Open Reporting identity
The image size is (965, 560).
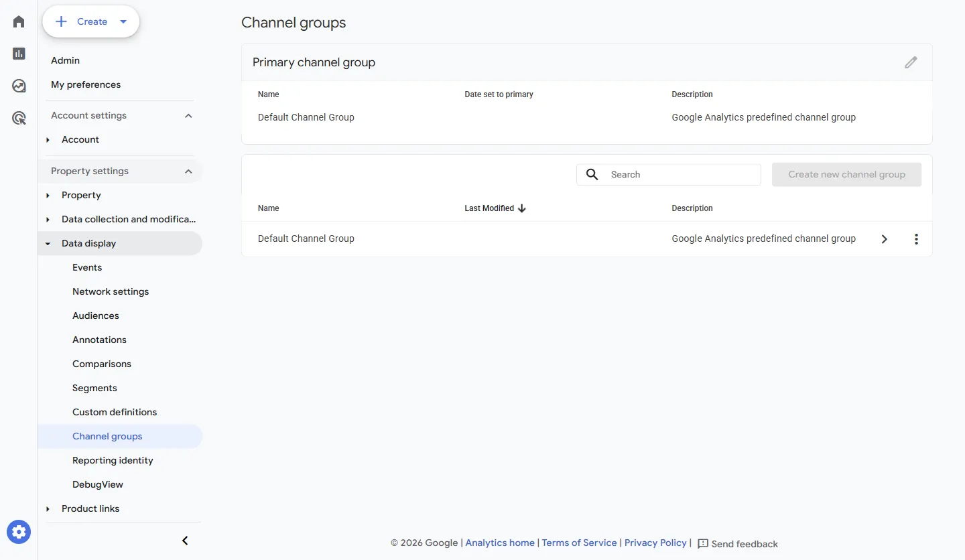[113, 460]
